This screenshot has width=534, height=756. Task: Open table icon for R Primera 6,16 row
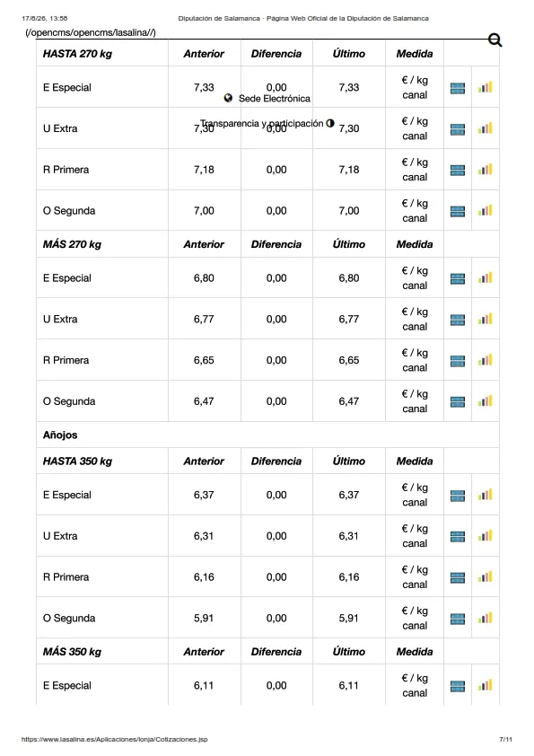click(x=458, y=577)
